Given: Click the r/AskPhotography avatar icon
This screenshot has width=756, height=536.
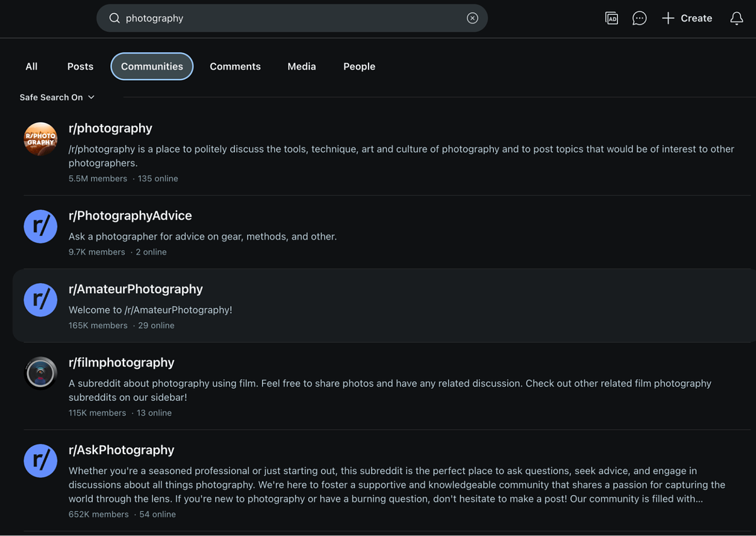Looking at the screenshot, I should click(x=40, y=461).
